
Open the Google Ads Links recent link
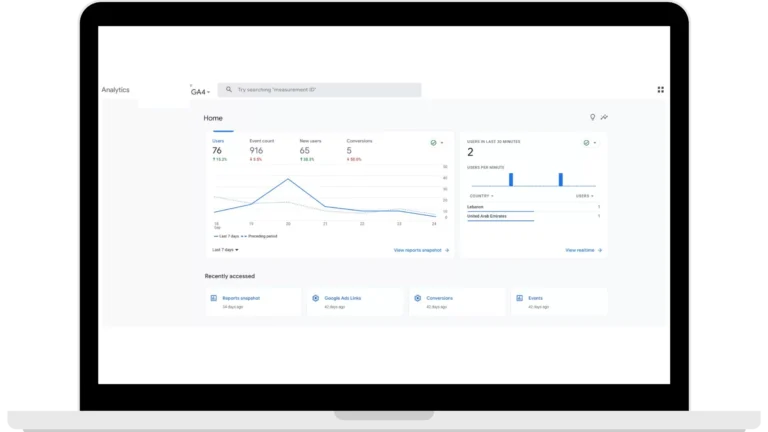tap(342, 298)
